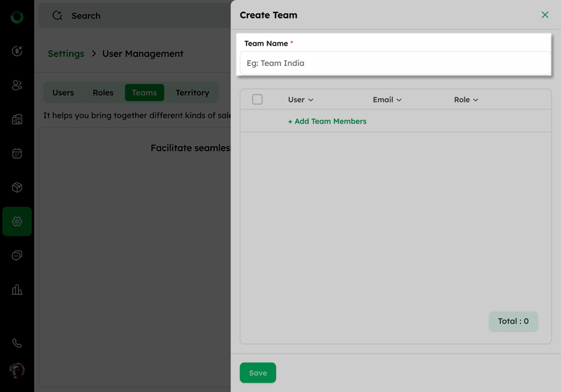Click the Add Team Members link
Image resolution: width=561 pixels, height=392 pixels.
pyautogui.click(x=327, y=121)
